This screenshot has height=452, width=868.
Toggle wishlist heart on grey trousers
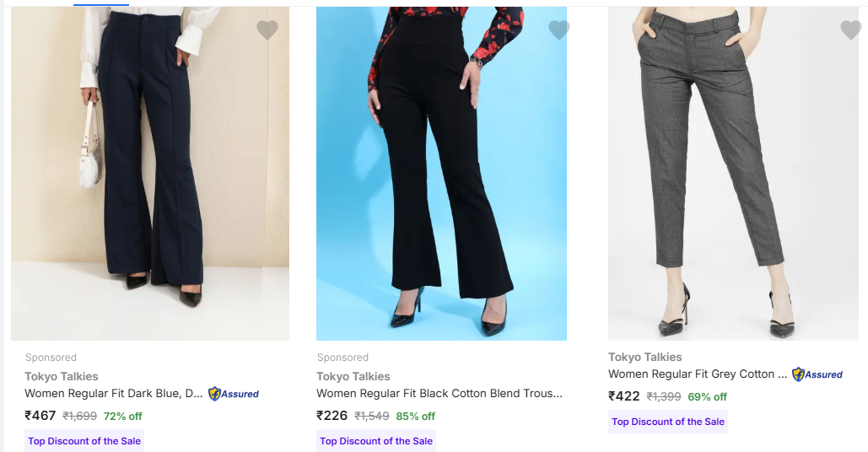click(x=851, y=30)
